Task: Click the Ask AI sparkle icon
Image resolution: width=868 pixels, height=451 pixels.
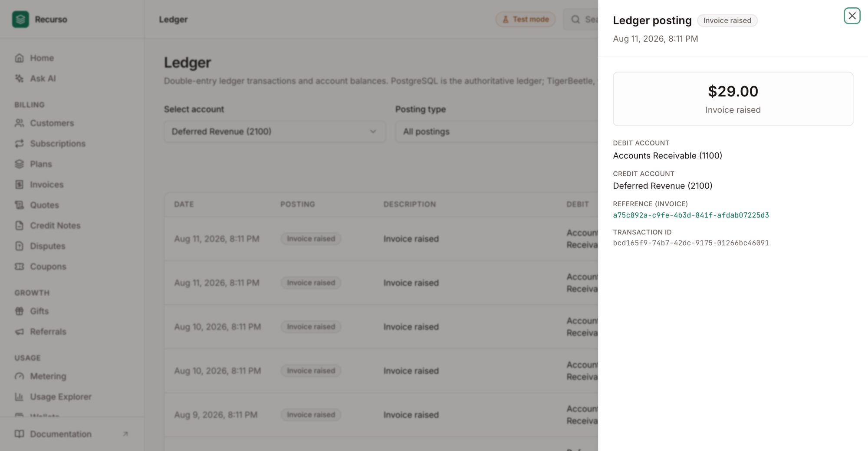Action: coord(20,79)
